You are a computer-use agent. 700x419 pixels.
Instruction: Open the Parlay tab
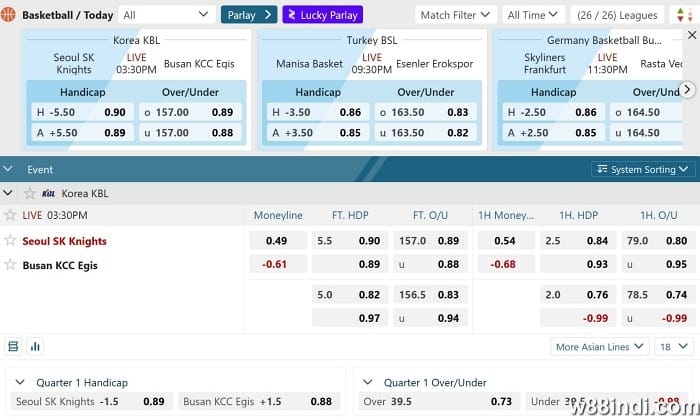pos(248,15)
